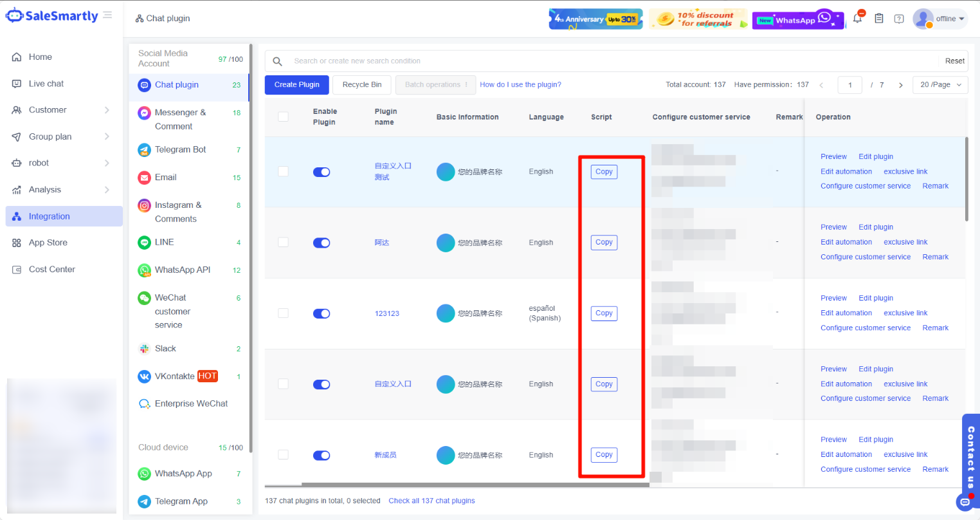Tick the checkbox for the 阿达 plugin row
Screen dimensions: 980x520
[283, 243]
